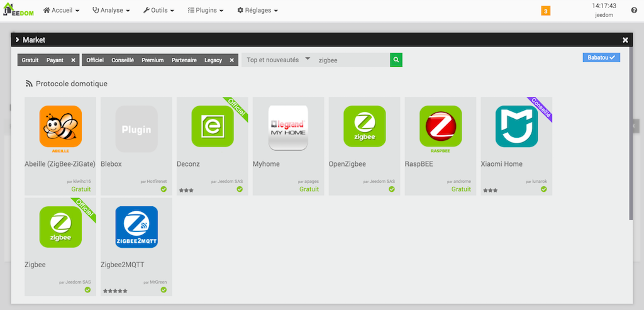Open the Zigbee2MQTT plugin icon

click(x=136, y=227)
